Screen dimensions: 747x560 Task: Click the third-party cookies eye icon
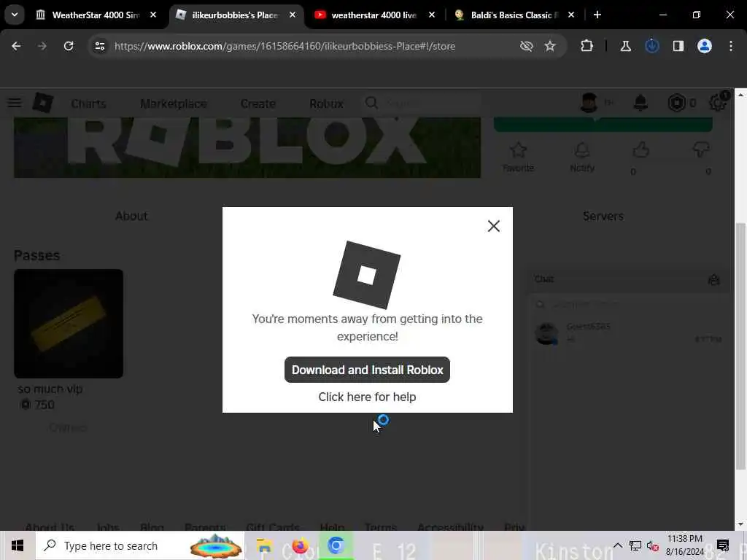[x=527, y=46]
